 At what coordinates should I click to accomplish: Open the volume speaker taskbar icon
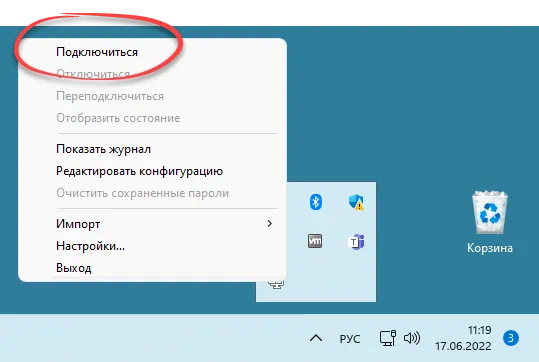(x=412, y=338)
